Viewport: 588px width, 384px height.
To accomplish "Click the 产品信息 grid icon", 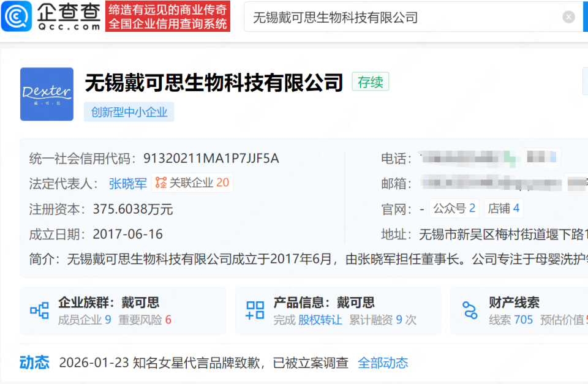I will click(254, 310).
